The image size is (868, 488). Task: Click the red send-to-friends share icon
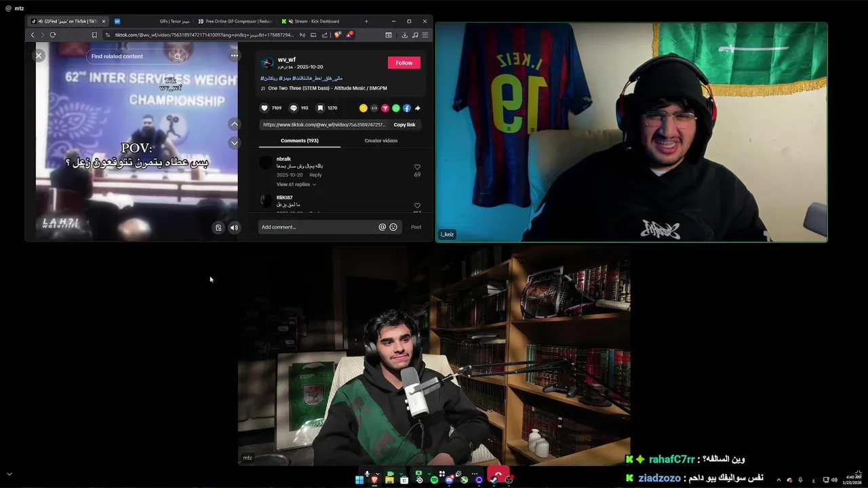pos(384,108)
